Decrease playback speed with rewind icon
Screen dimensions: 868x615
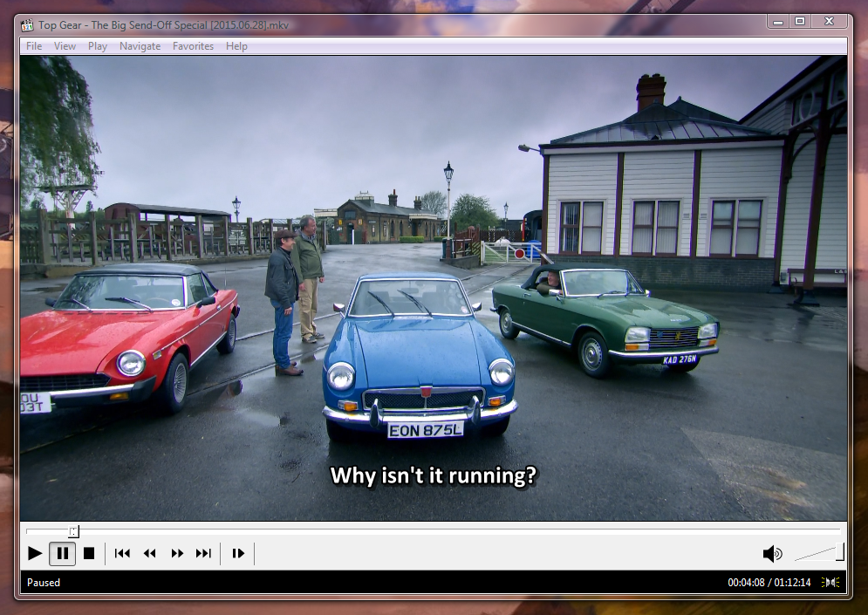[149, 553]
